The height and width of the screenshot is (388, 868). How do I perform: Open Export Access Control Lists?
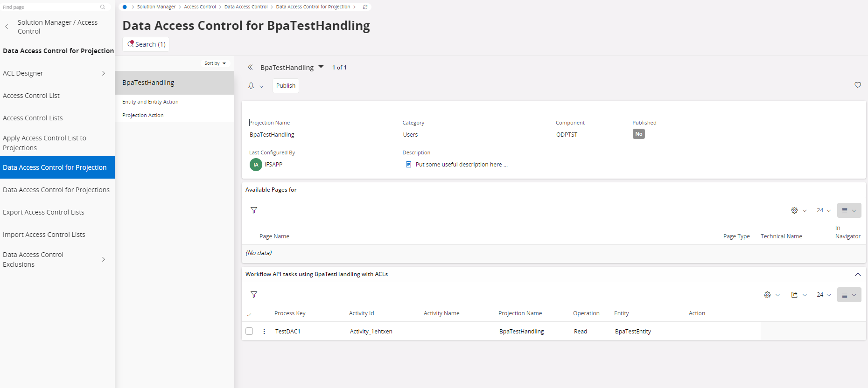point(43,212)
